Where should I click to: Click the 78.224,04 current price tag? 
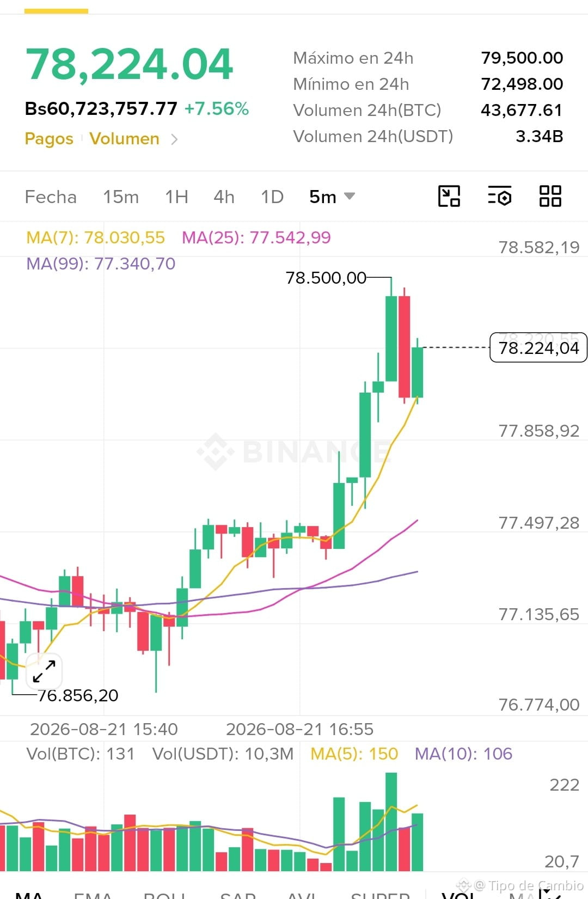pyautogui.click(x=538, y=347)
